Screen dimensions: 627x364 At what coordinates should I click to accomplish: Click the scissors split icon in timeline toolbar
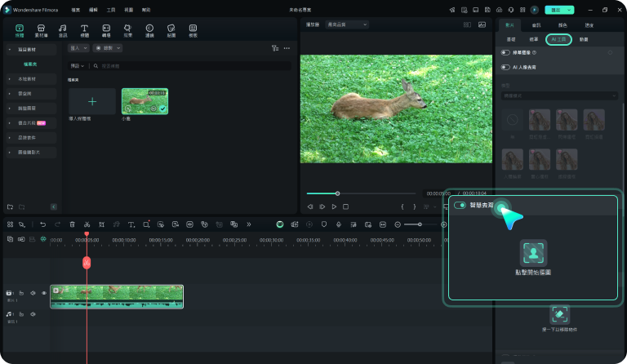(87, 224)
